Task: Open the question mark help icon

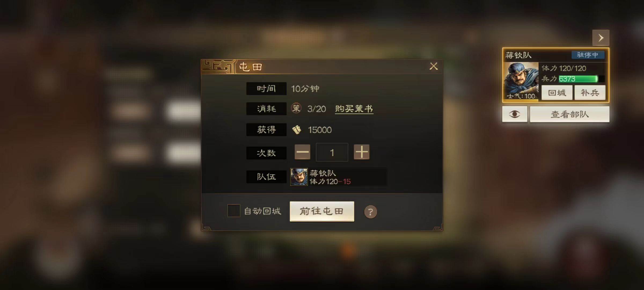Action: [x=371, y=212]
